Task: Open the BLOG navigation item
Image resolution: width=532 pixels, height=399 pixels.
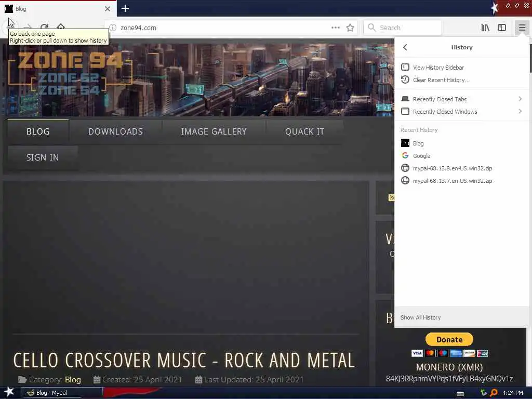Action: point(38,131)
